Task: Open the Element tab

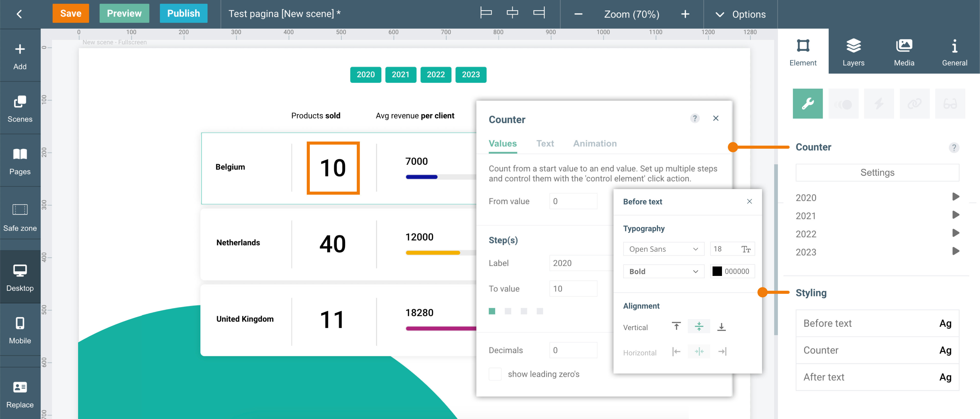Action: click(x=803, y=51)
